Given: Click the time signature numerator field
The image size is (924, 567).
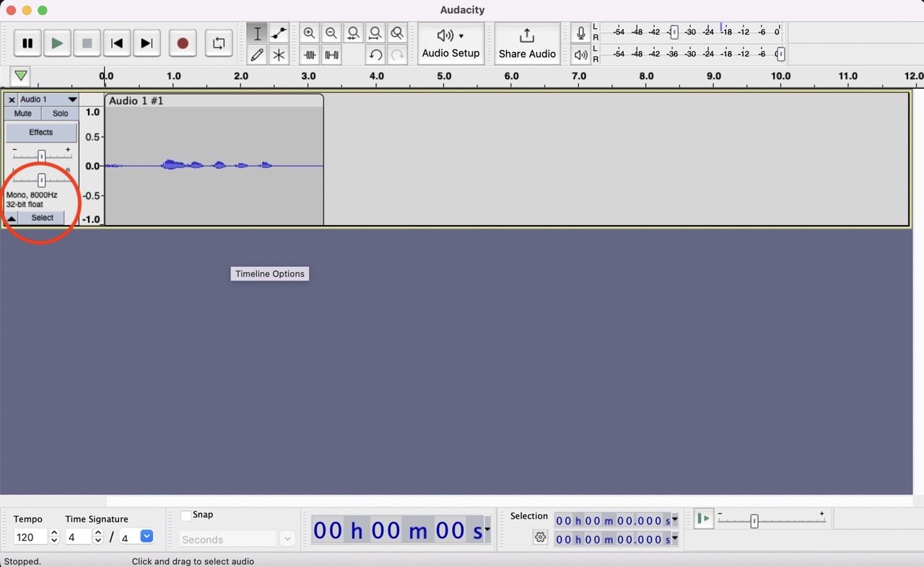Looking at the screenshot, I should [x=79, y=537].
